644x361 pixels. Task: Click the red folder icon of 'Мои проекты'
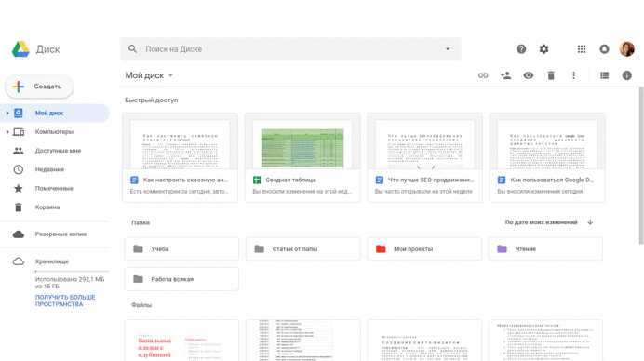point(381,248)
